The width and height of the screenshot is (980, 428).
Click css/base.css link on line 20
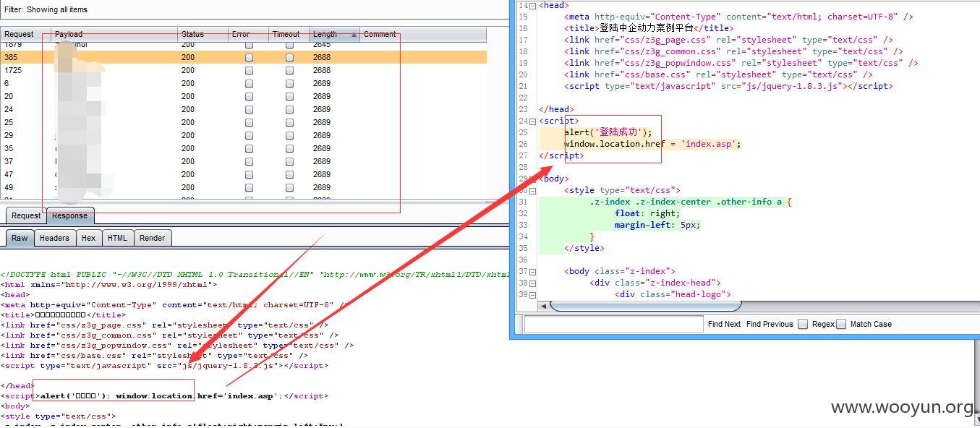click(718, 74)
